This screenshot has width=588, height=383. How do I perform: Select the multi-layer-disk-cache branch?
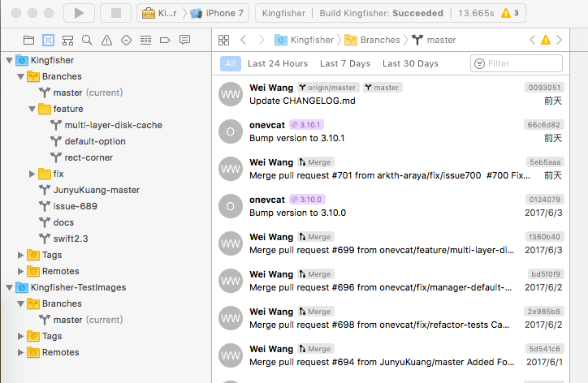click(x=106, y=125)
